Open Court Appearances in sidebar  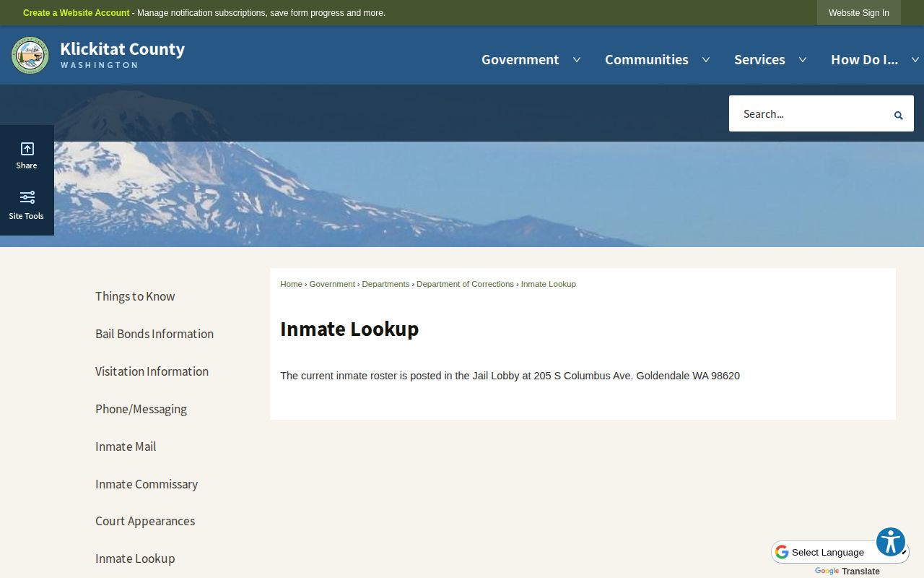(145, 521)
